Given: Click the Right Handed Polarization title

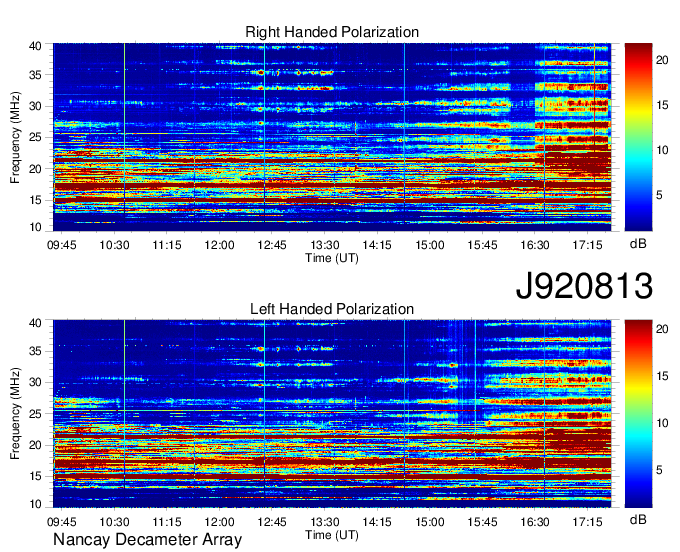Looking at the screenshot, I should (332, 32).
